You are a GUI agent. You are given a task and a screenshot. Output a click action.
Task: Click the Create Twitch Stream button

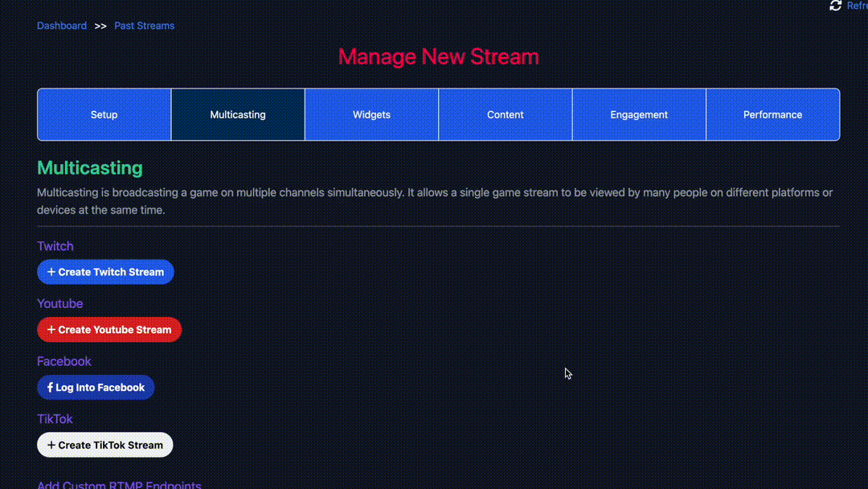click(105, 272)
